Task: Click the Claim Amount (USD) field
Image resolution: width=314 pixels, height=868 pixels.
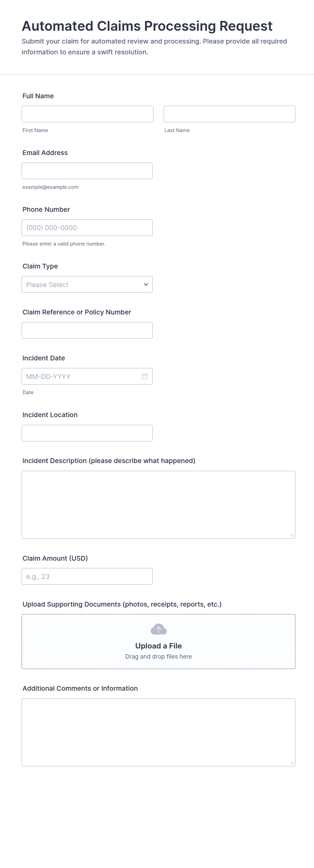Action: coord(87,576)
